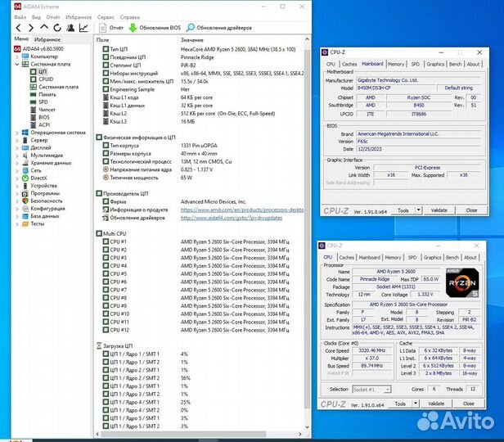Open Memory tab in upper CPU-Z window

click(x=396, y=65)
